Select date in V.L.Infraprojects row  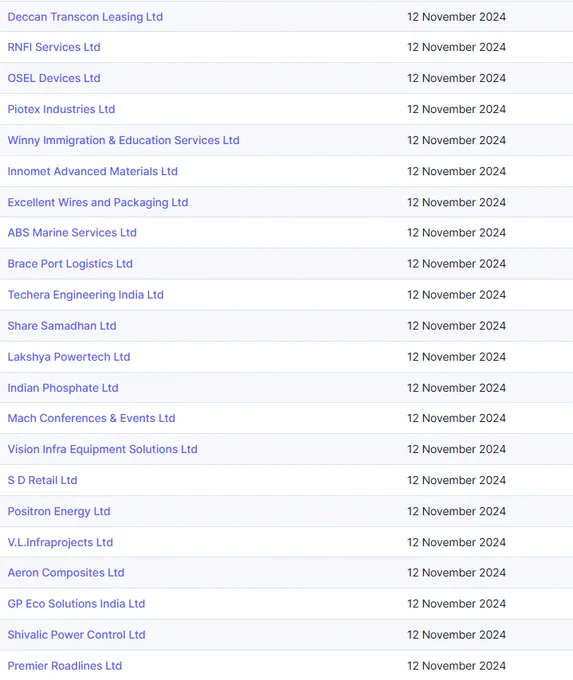456,543
